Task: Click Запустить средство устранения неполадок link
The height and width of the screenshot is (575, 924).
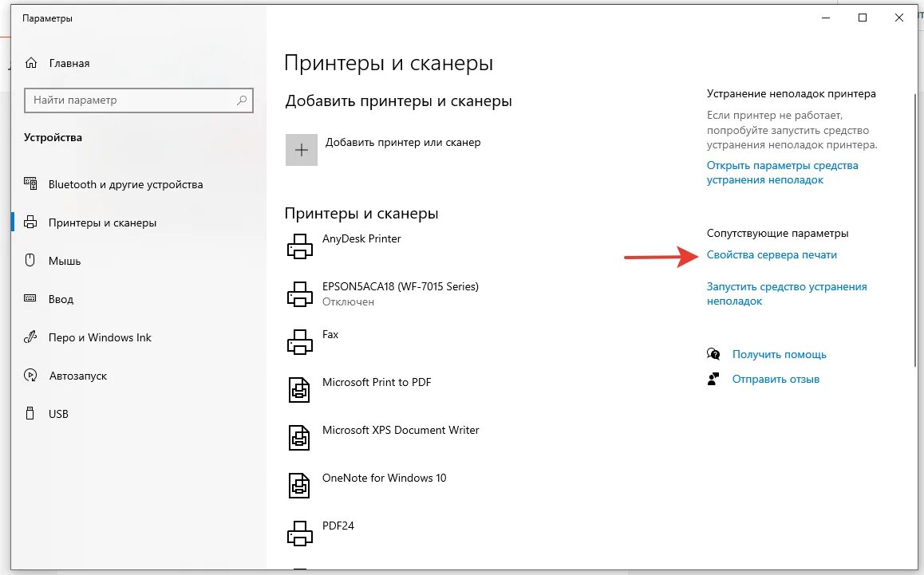Action: 787,293
